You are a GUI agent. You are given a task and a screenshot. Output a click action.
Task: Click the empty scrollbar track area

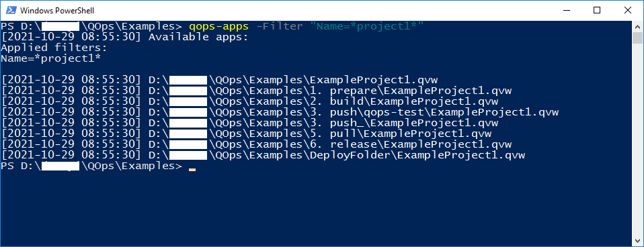[x=637, y=140]
